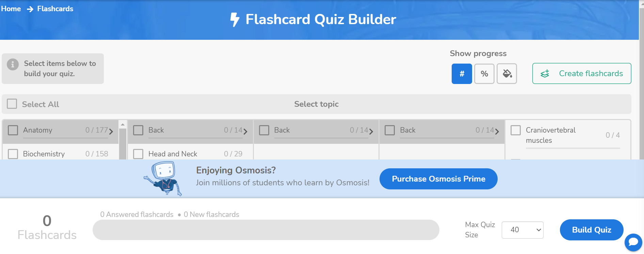Open the Max Quiz Size dropdown
The image size is (644, 254).
pos(522,230)
